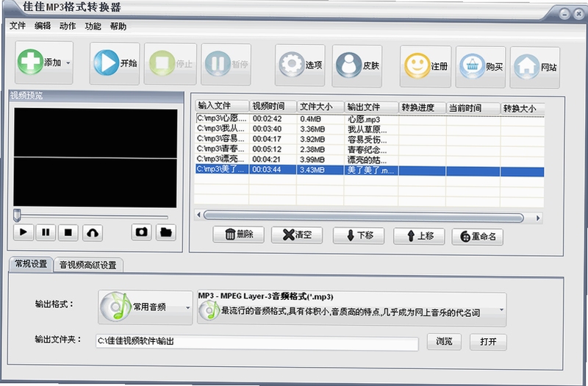Image resolution: width=588 pixels, height=386 pixels.
Task: Click the 浏览 browse button
Action: click(x=444, y=341)
